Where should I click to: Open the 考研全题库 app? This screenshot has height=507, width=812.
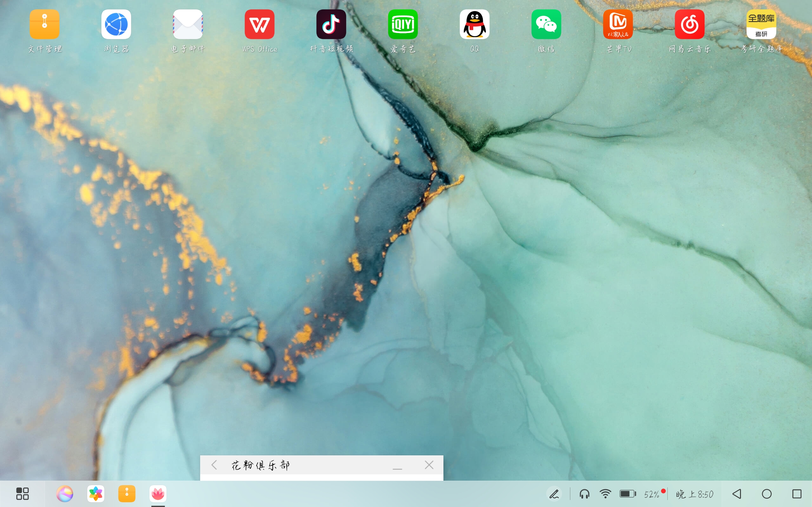tap(761, 24)
